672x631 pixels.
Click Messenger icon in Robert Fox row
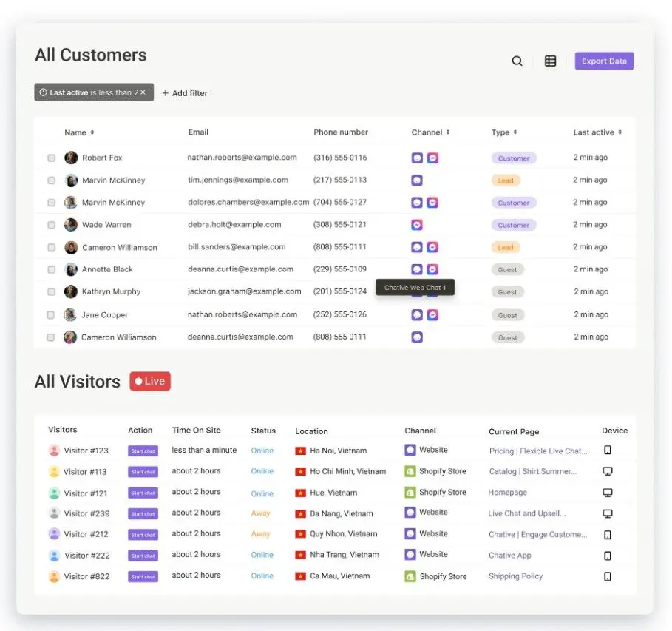[x=432, y=158]
